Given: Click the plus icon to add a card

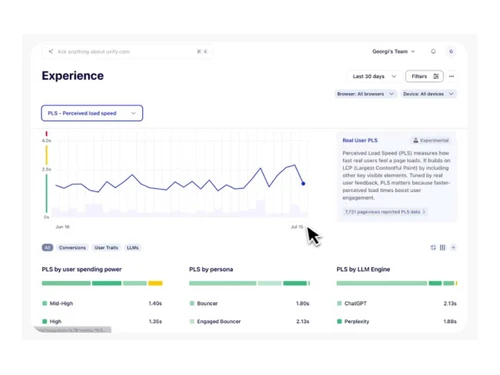Looking at the screenshot, I should [453, 247].
